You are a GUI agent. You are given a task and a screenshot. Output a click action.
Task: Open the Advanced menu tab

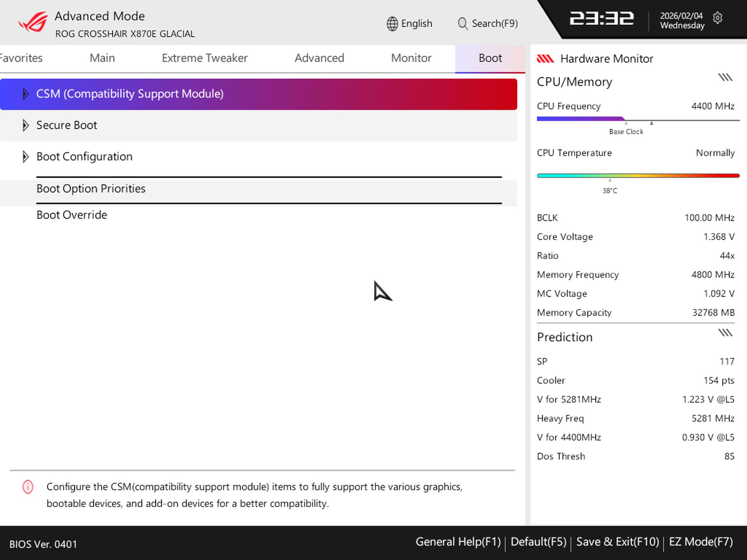pos(319,58)
